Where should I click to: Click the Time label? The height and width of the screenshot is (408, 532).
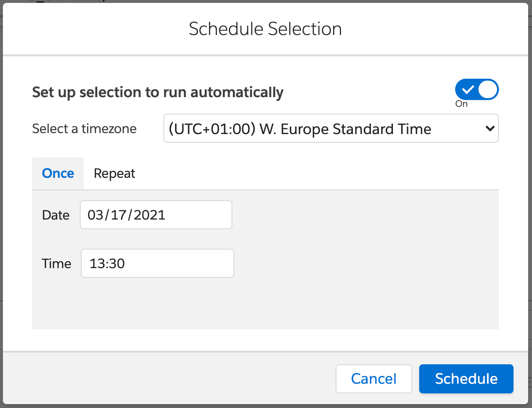coord(56,264)
